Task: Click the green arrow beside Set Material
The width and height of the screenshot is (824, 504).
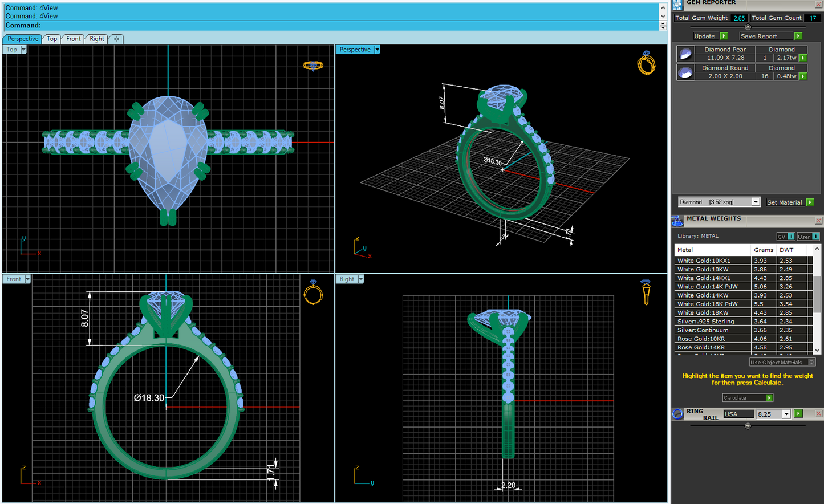Action: [810, 202]
